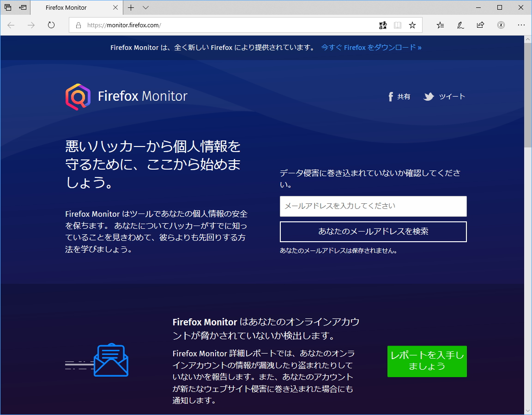Click the green レポートを入手しましょう button
The image size is (532, 415).
[426, 361]
